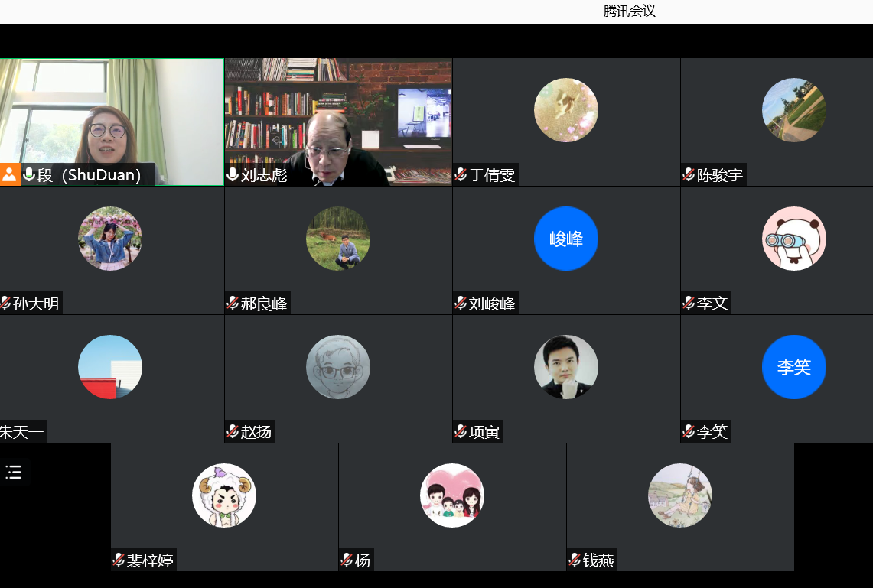Click the 李笑 name label under the avatar

712,432
